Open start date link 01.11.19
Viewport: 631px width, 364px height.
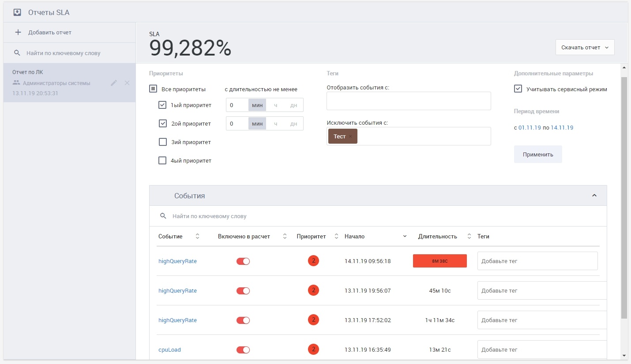tap(530, 128)
